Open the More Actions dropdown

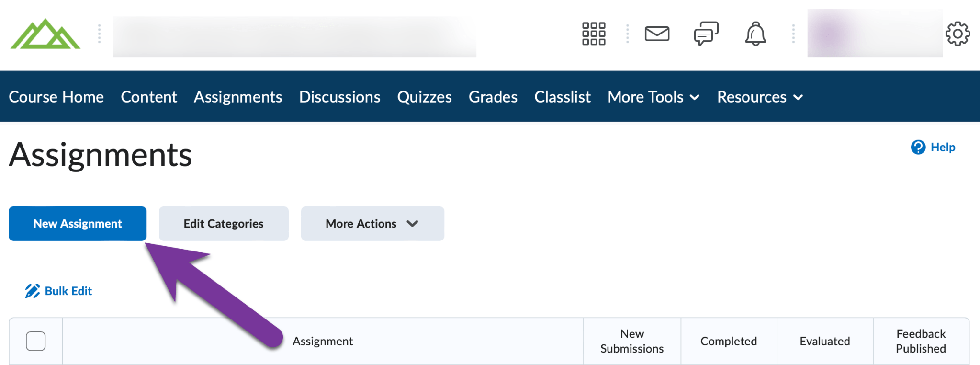point(372,223)
